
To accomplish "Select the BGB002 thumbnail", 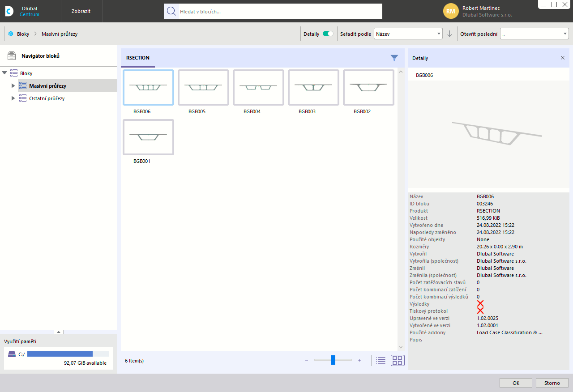I will [x=368, y=88].
